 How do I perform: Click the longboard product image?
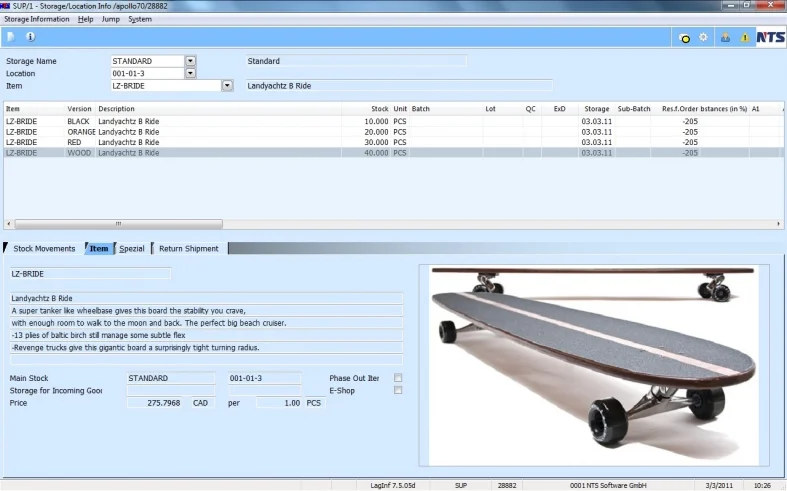[593, 365]
